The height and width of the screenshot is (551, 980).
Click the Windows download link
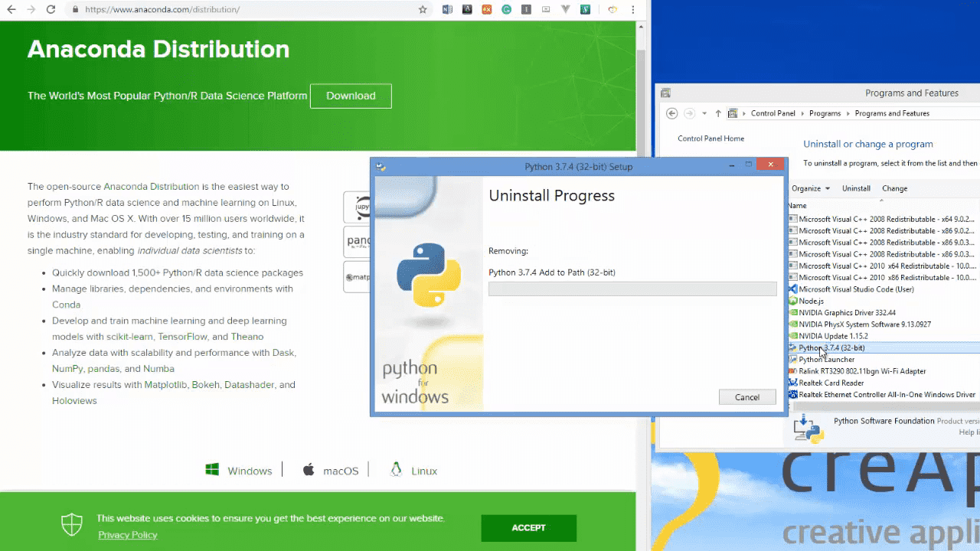coord(250,471)
